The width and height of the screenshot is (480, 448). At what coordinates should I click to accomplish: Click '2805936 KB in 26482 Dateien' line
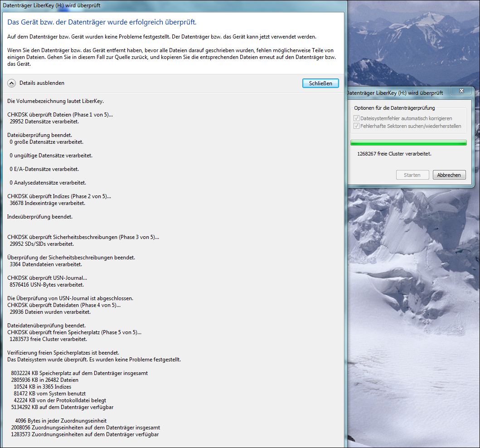45,380
